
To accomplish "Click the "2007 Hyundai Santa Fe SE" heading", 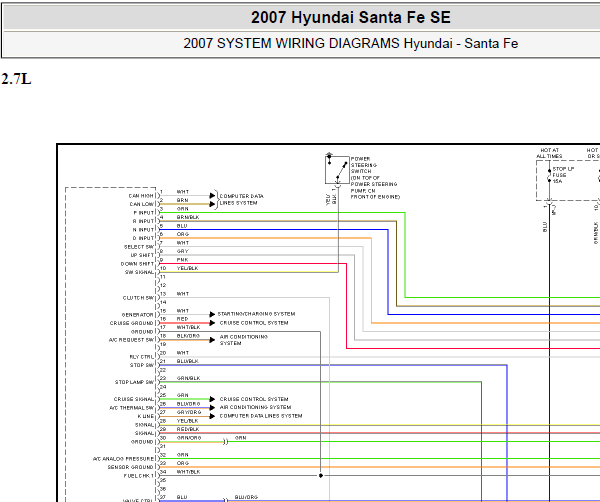I will (351, 18).
